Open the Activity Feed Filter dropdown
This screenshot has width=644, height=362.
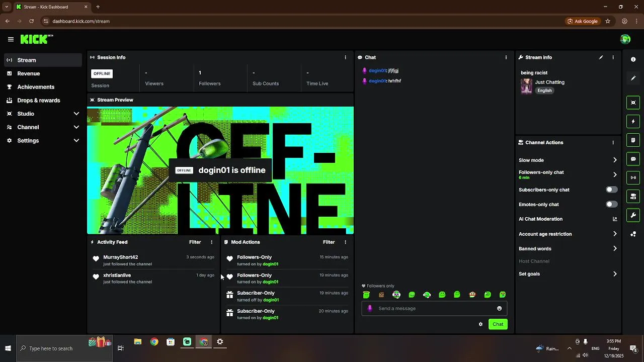[x=195, y=242]
